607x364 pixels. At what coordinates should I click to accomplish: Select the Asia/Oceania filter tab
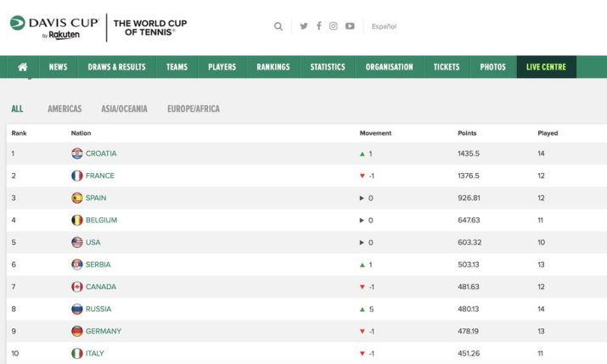tap(124, 109)
